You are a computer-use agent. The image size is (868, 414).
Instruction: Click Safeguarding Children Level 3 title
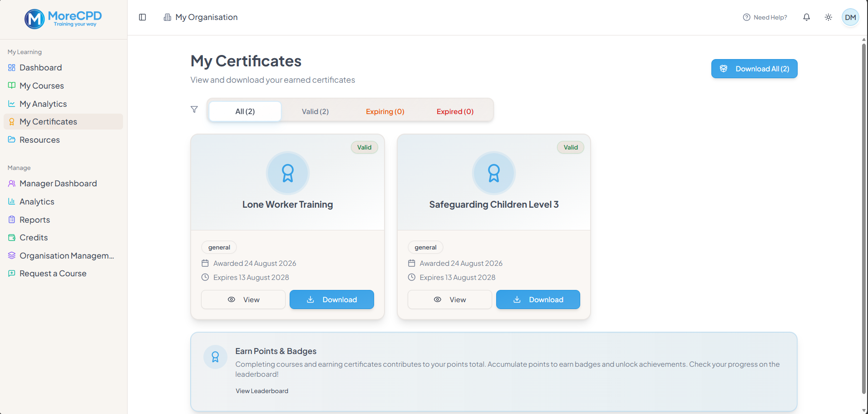click(494, 205)
